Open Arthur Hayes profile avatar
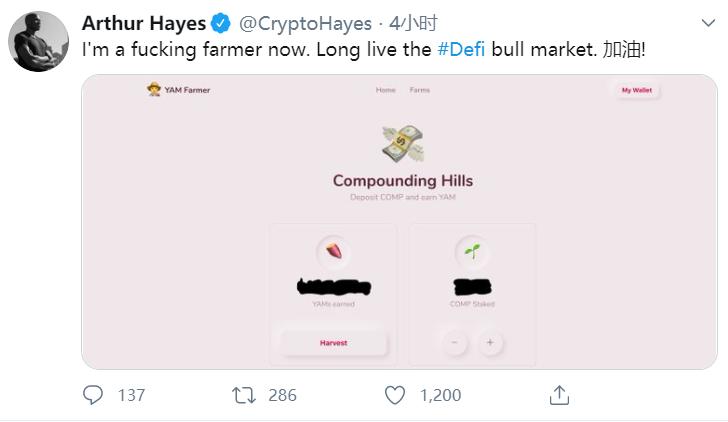Viewport: 728px width, 422px height. point(38,42)
